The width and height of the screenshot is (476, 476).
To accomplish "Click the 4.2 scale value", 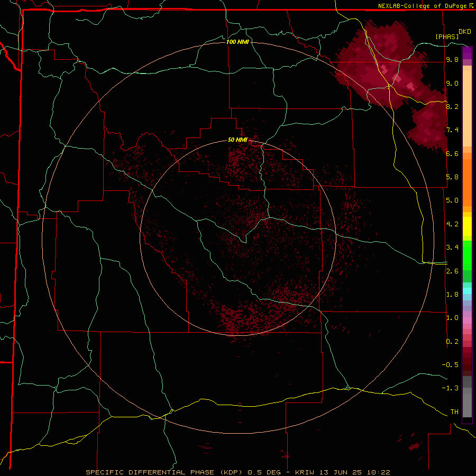I will pos(452,224).
